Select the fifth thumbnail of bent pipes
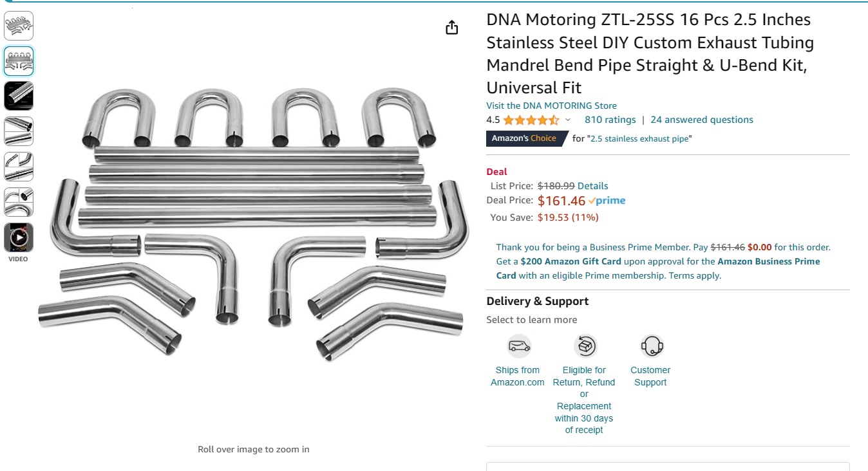 (19, 167)
